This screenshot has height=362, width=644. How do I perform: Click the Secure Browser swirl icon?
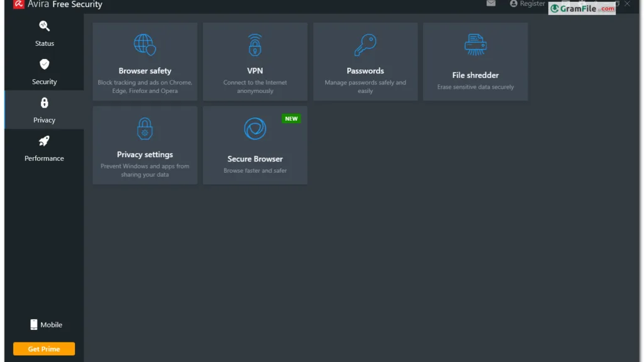coord(255,128)
